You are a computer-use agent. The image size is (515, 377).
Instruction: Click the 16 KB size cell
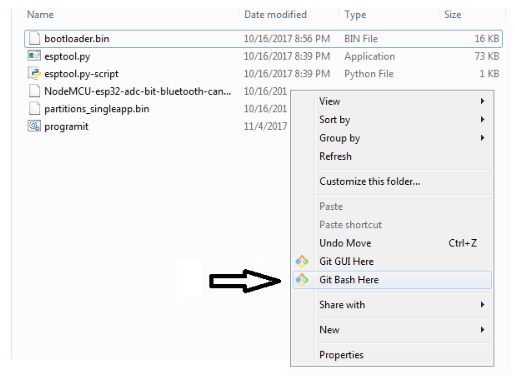[x=487, y=39]
